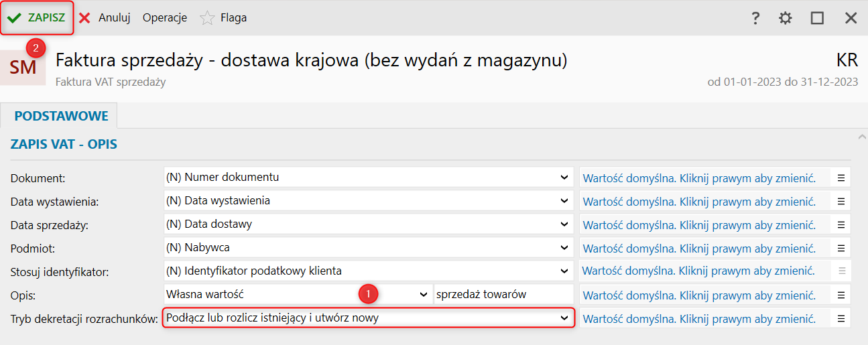Expand the Stosuj identyfikator dropdown
This screenshot has width=868, height=345.
564,271
